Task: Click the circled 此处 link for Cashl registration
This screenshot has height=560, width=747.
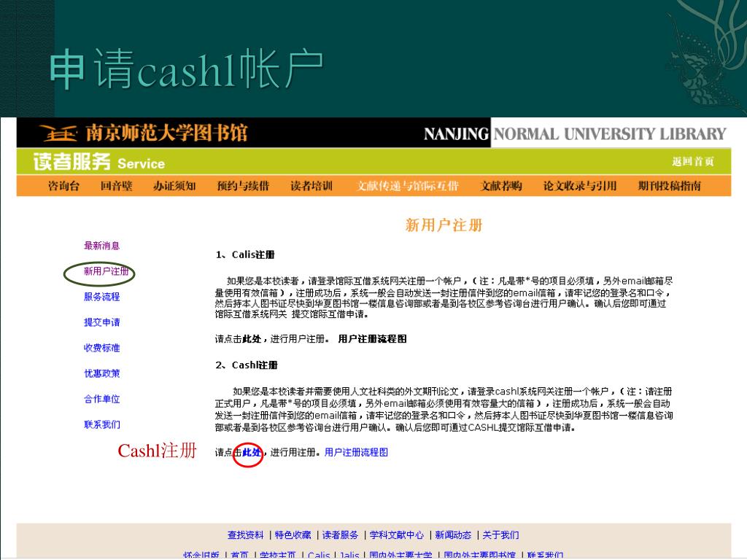Action: tap(252, 453)
